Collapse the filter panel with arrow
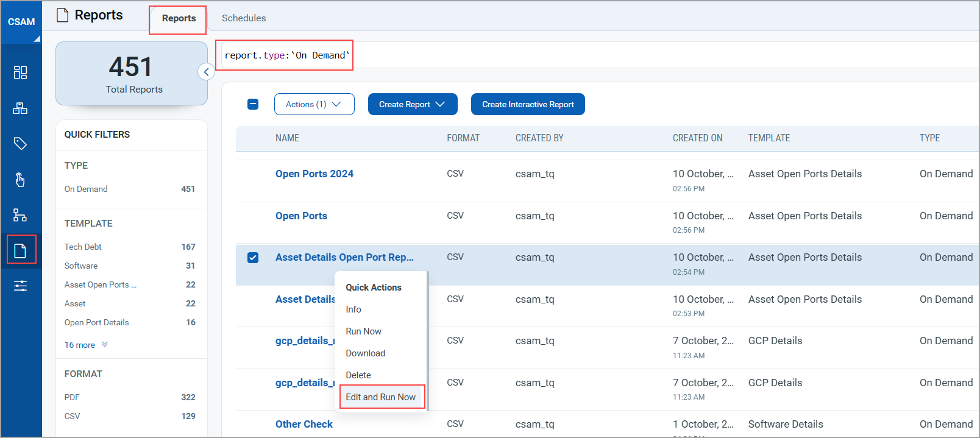 207,72
